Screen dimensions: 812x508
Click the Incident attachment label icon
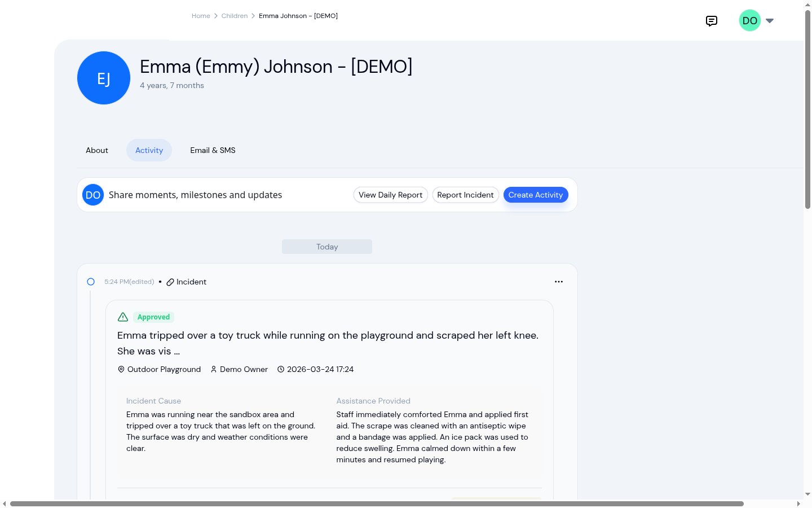pos(170,282)
